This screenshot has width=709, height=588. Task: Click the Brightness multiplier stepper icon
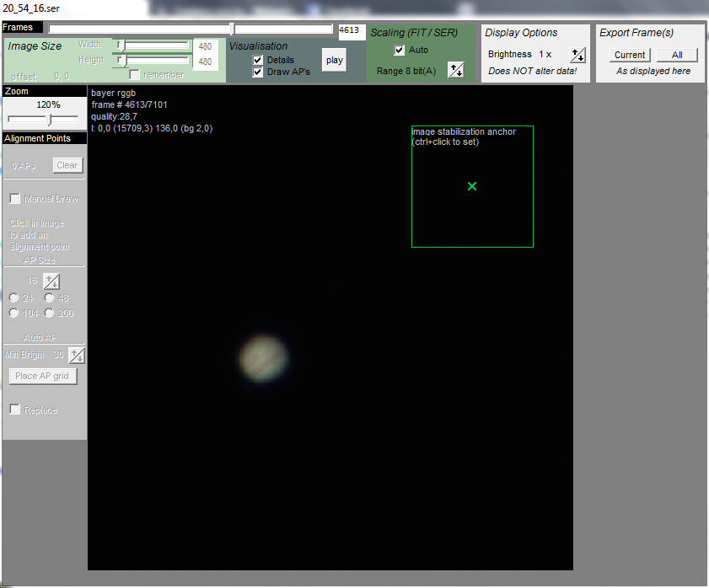(x=577, y=56)
